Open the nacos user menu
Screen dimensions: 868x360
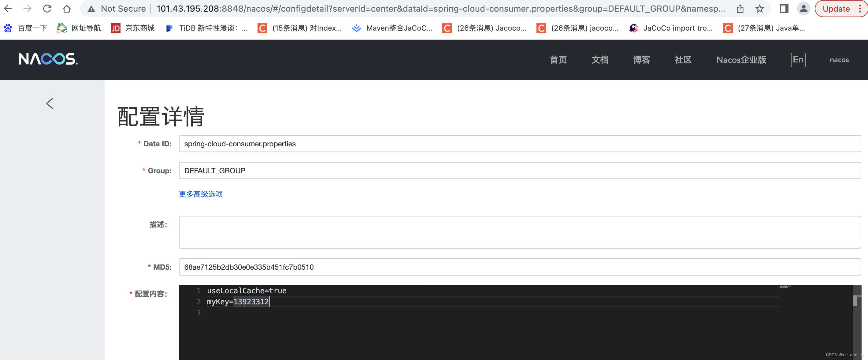coord(839,60)
